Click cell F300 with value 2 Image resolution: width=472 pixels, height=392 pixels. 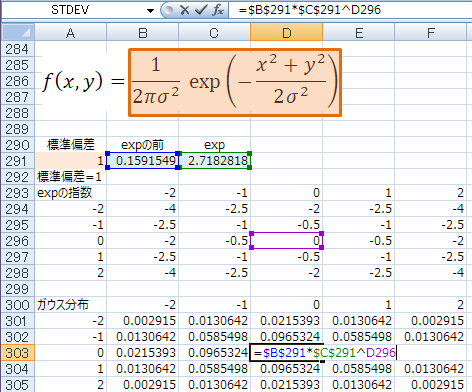click(430, 305)
